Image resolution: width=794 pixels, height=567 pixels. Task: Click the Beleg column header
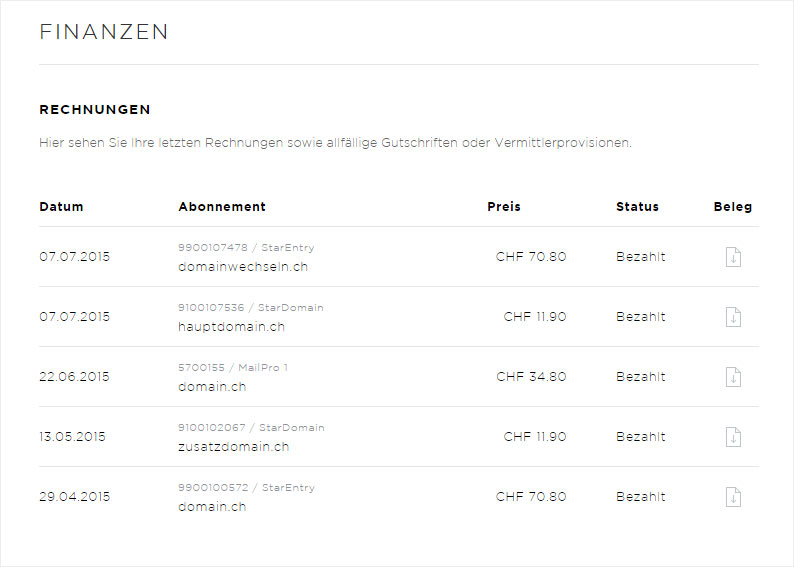coord(733,207)
